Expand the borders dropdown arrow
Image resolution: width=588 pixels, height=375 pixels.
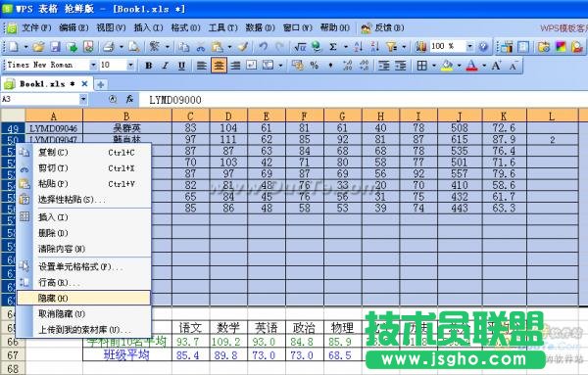pos(433,66)
